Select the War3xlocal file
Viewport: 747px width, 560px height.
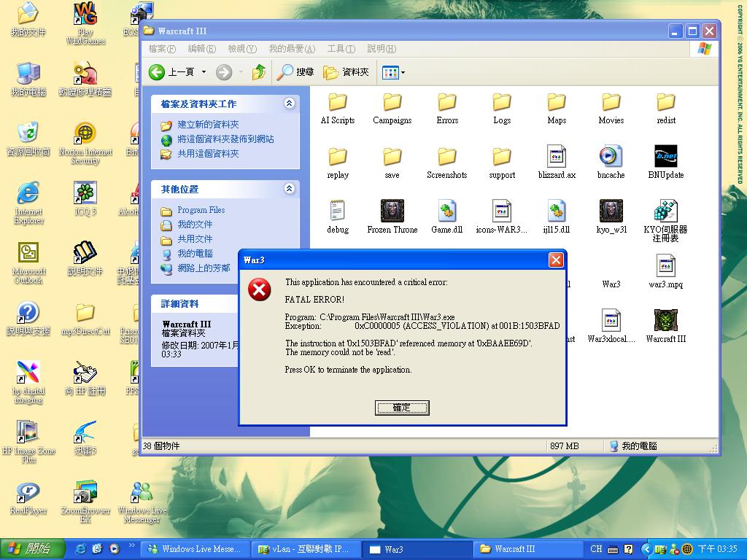tap(611, 326)
